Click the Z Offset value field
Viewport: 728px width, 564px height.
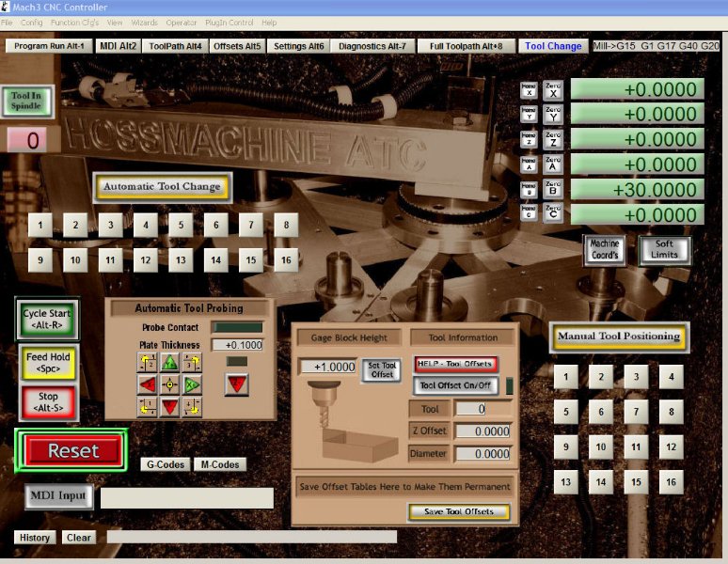(483, 431)
